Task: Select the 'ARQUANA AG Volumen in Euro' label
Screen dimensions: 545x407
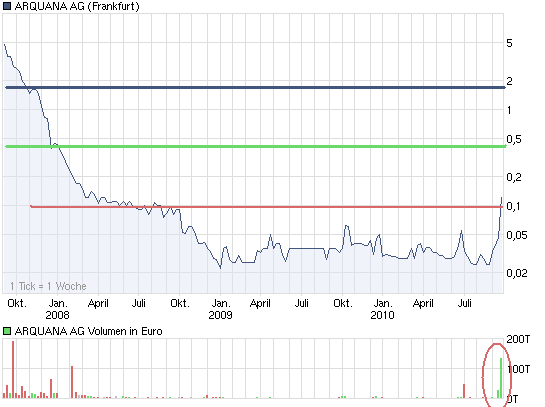Action: coord(89,331)
